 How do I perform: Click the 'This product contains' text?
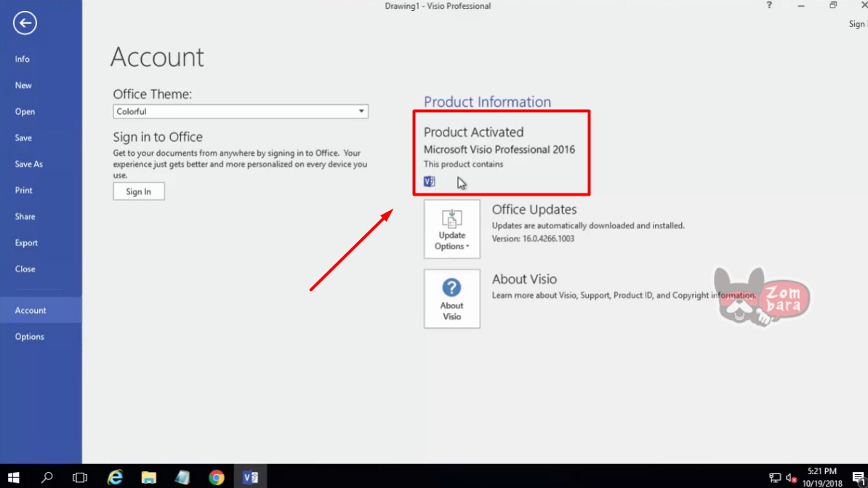[x=463, y=164]
